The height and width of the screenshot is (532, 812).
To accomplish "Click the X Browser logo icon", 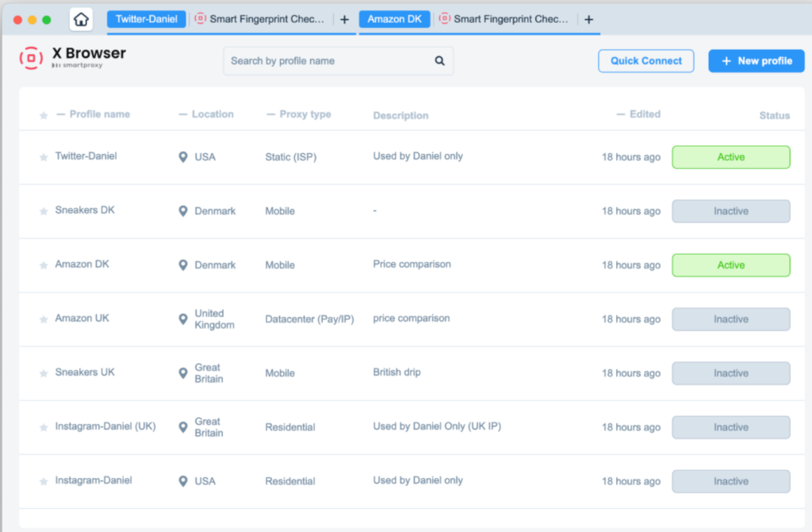I will [31, 58].
